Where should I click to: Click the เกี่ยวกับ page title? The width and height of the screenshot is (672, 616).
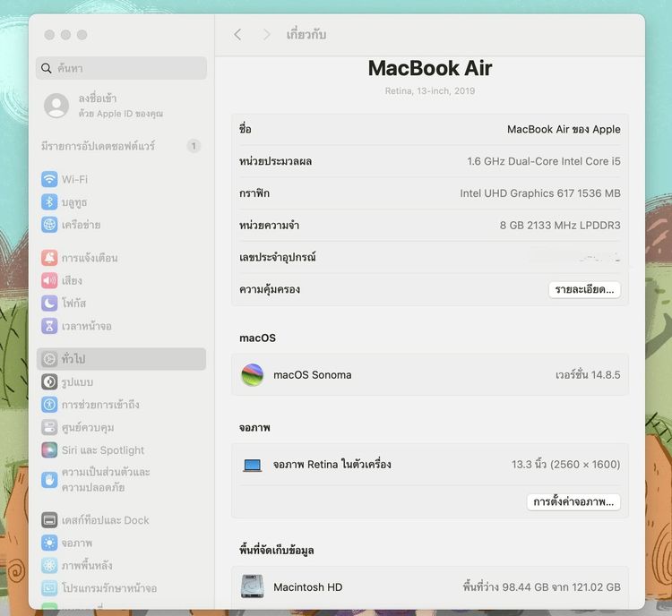point(306,34)
